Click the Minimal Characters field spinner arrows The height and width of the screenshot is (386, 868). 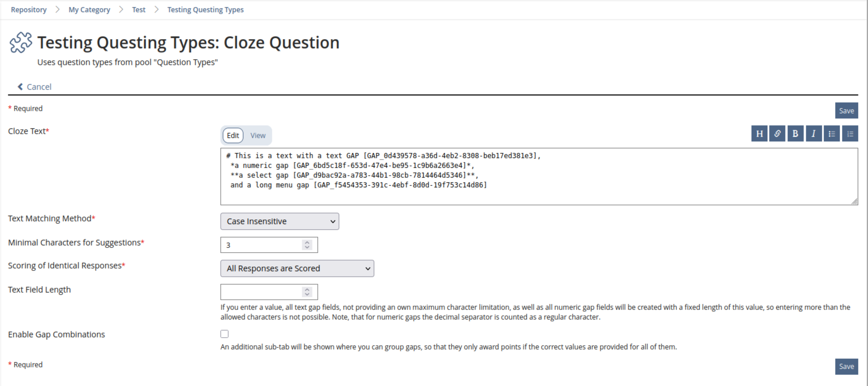307,245
